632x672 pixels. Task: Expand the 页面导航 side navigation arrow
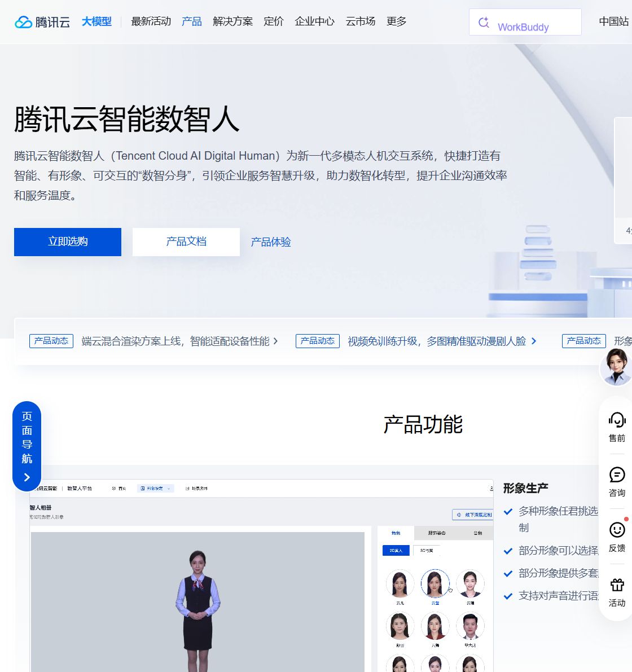point(27,477)
